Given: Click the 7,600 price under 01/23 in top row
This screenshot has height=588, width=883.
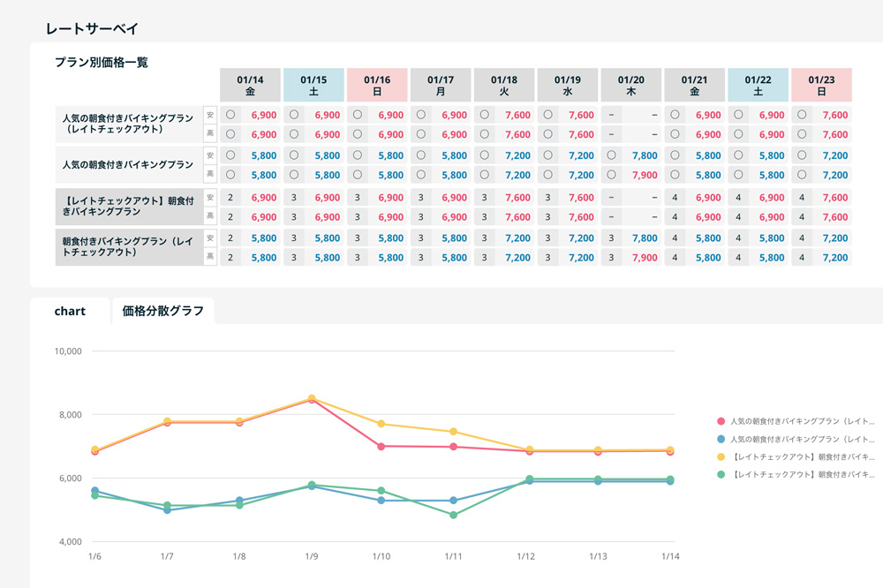Looking at the screenshot, I should [x=834, y=115].
